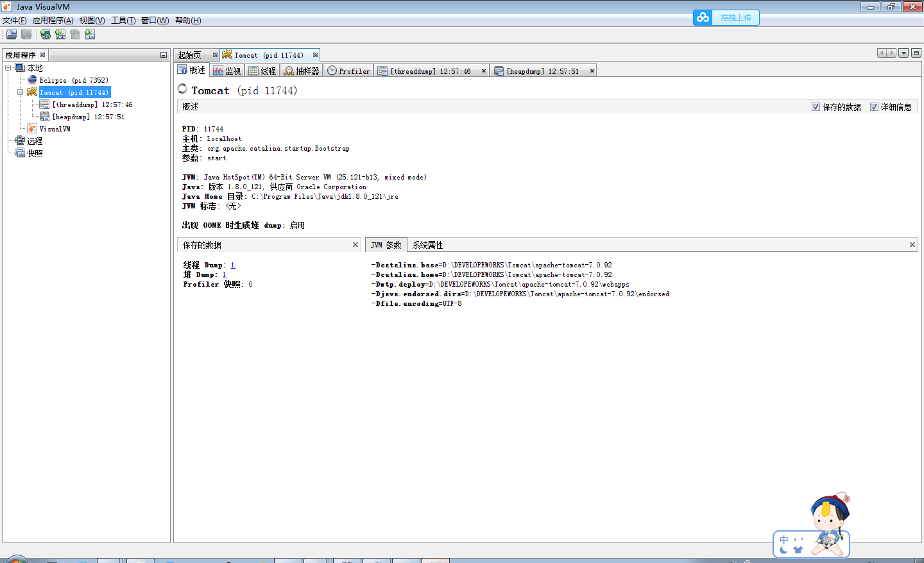Click the local computer icon next to 本地
The image size is (924, 563).
[20, 67]
